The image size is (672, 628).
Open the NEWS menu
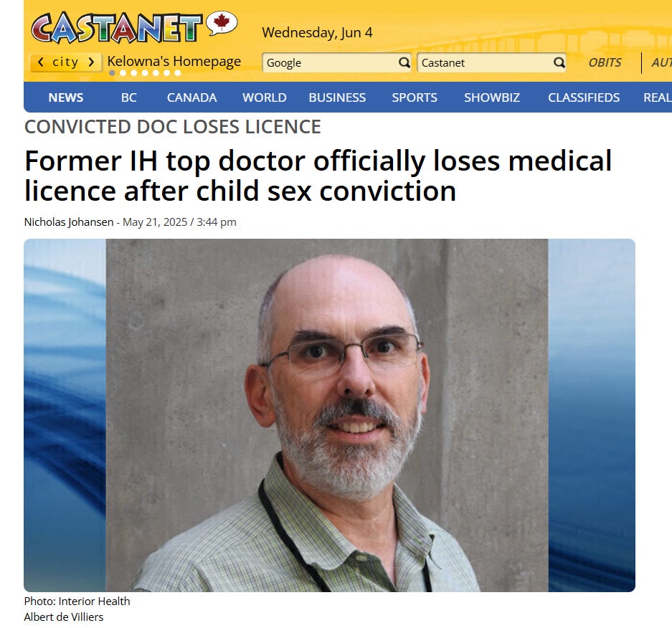pyautogui.click(x=65, y=97)
